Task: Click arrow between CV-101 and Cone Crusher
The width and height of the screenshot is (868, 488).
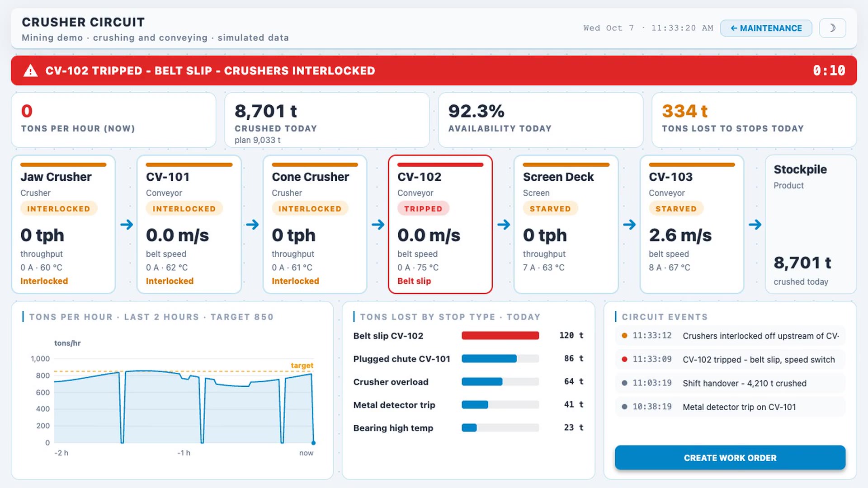Action: pos(252,225)
